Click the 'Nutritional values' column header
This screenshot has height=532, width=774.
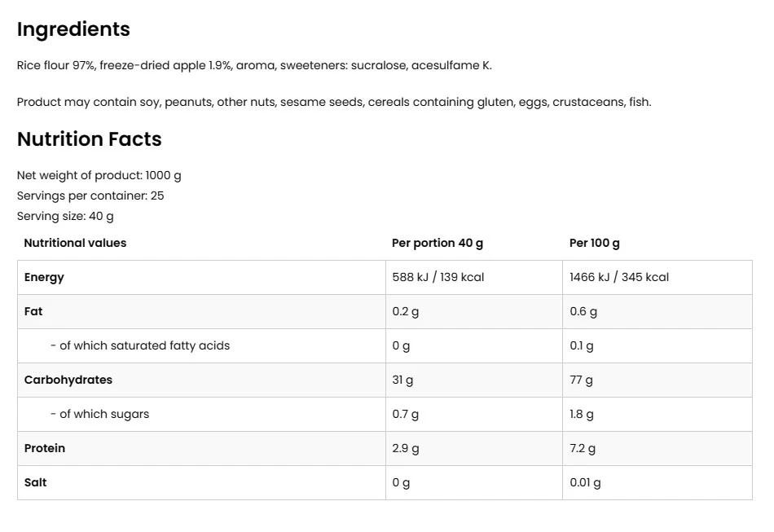75,243
